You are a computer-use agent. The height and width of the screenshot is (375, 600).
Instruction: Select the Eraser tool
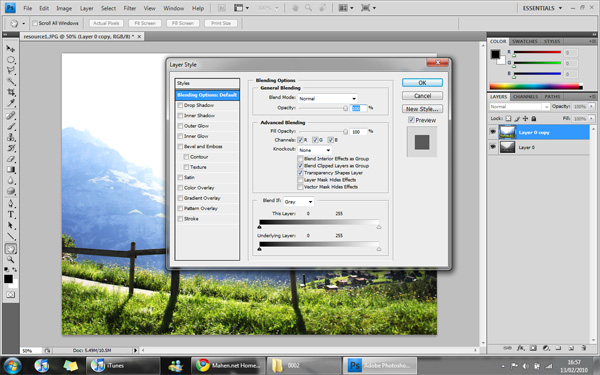point(10,158)
